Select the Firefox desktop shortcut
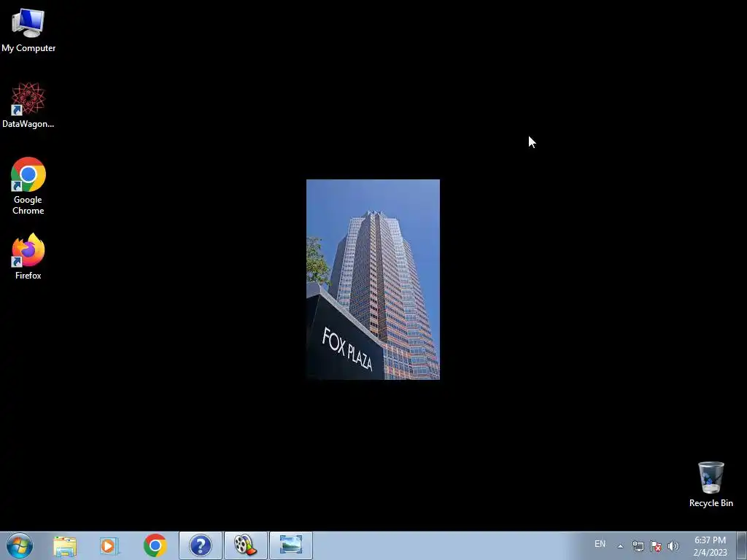The height and width of the screenshot is (560, 747). pyautogui.click(x=28, y=256)
